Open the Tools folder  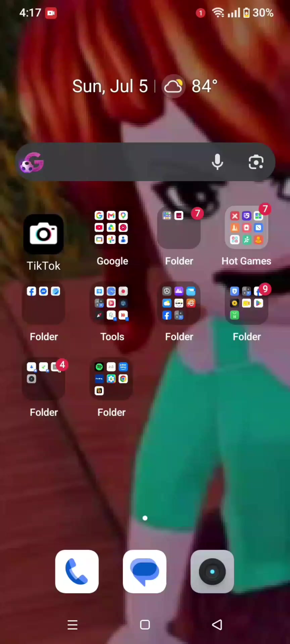click(111, 303)
